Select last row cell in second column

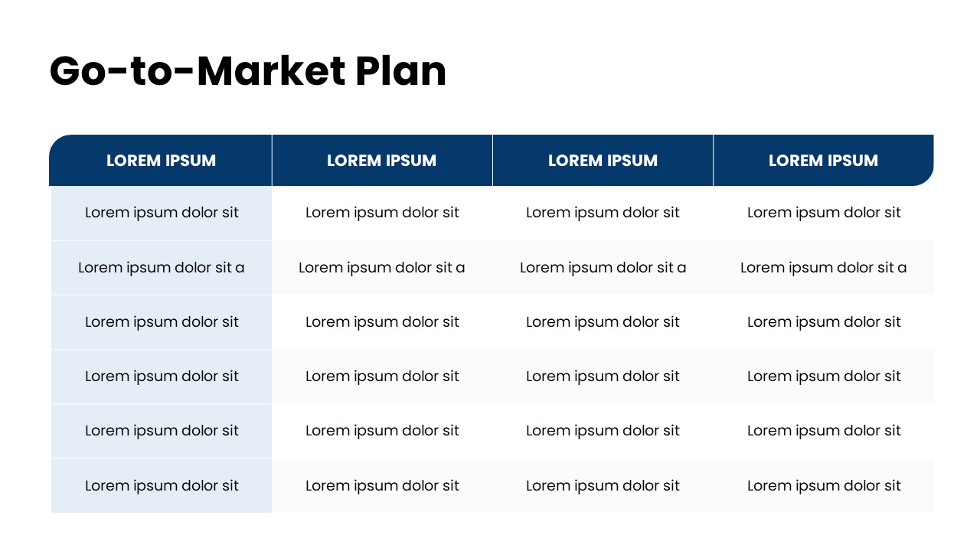tap(382, 486)
